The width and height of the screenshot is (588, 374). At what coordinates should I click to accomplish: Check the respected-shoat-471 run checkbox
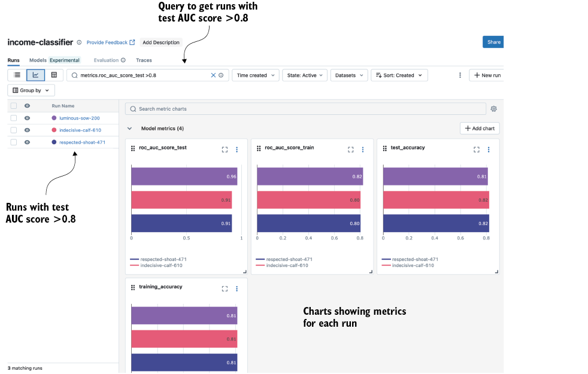tap(14, 142)
